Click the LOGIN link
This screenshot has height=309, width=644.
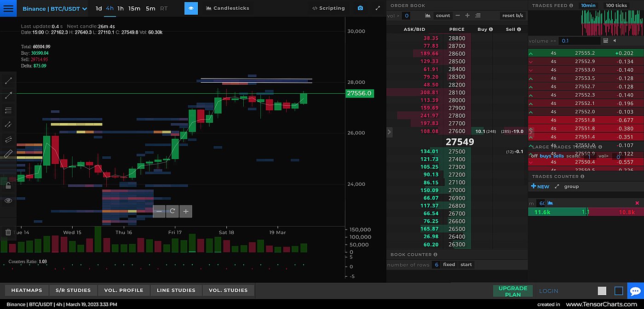click(548, 291)
